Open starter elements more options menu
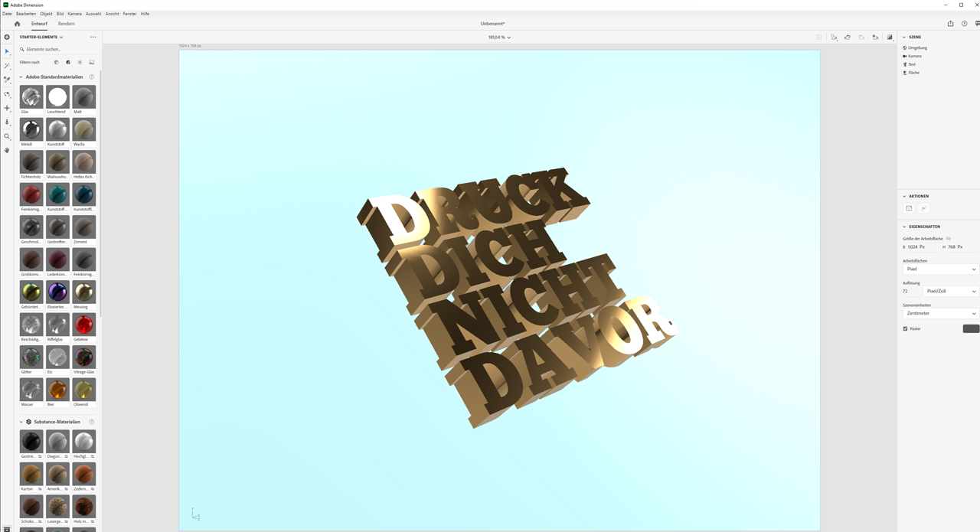 [x=93, y=37]
